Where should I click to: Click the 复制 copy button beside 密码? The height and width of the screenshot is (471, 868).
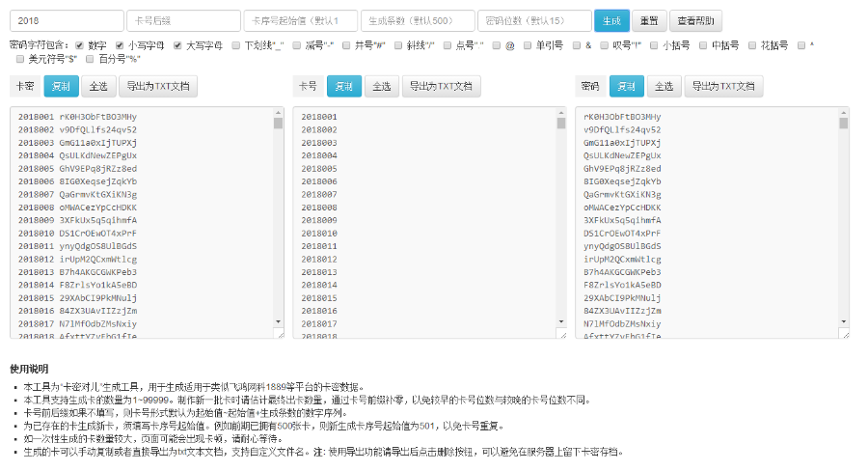(x=627, y=87)
